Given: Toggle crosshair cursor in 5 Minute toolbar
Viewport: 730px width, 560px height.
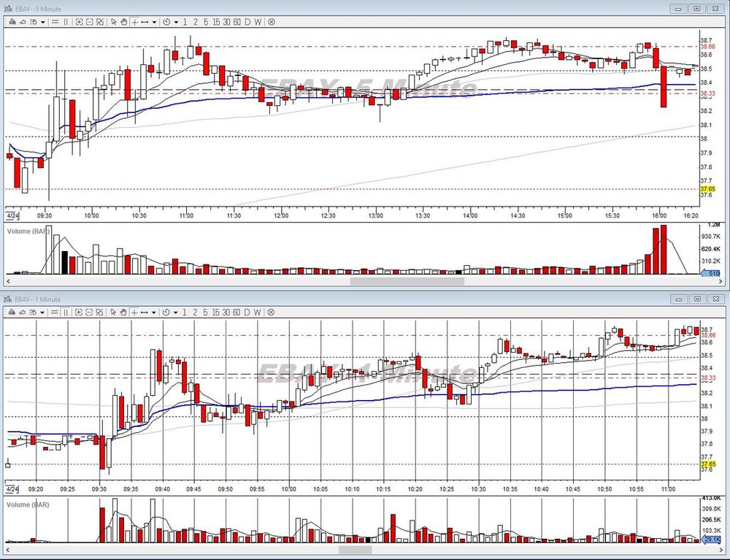Looking at the screenshot, I should coord(134,22).
